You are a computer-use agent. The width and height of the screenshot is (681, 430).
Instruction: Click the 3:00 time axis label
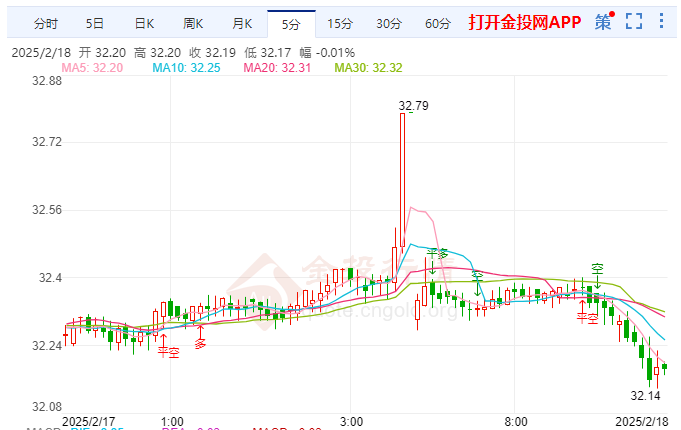point(351,421)
